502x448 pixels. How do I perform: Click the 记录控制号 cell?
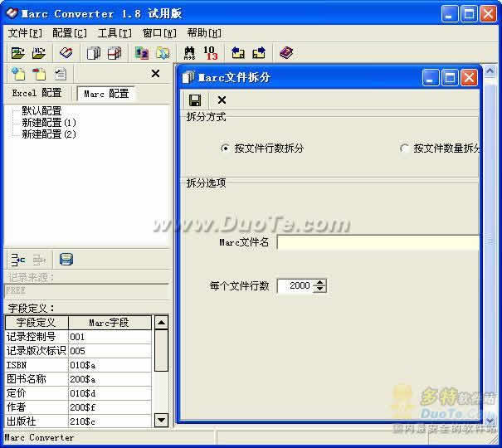(x=37, y=337)
